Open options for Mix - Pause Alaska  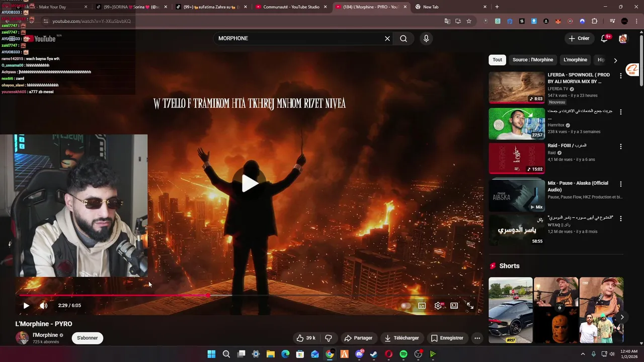(x=620, y=184)
